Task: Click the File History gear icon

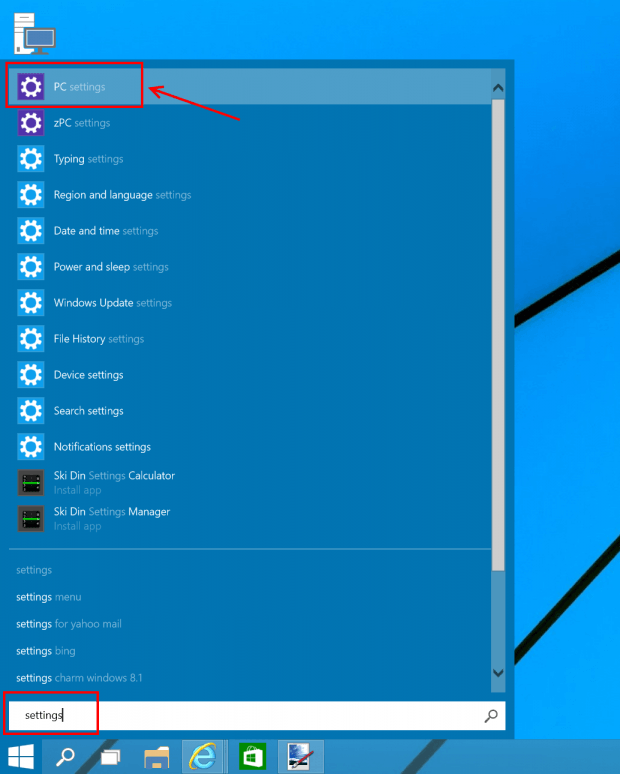Action: click(31, 339)
